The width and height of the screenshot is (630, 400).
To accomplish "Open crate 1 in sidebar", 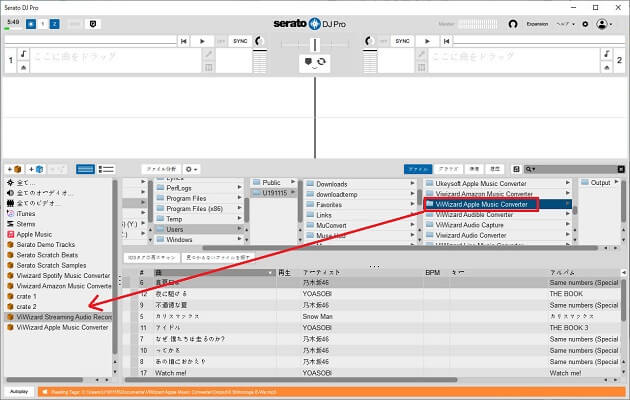I will tap(26, 296).
